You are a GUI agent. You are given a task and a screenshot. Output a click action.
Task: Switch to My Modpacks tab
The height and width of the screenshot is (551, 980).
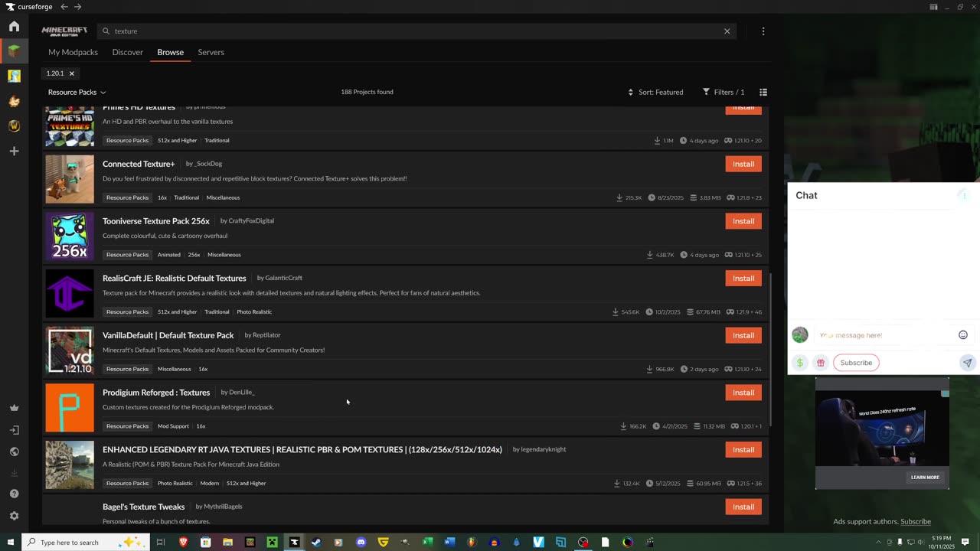pyautogui.click(x=73, y=52)
